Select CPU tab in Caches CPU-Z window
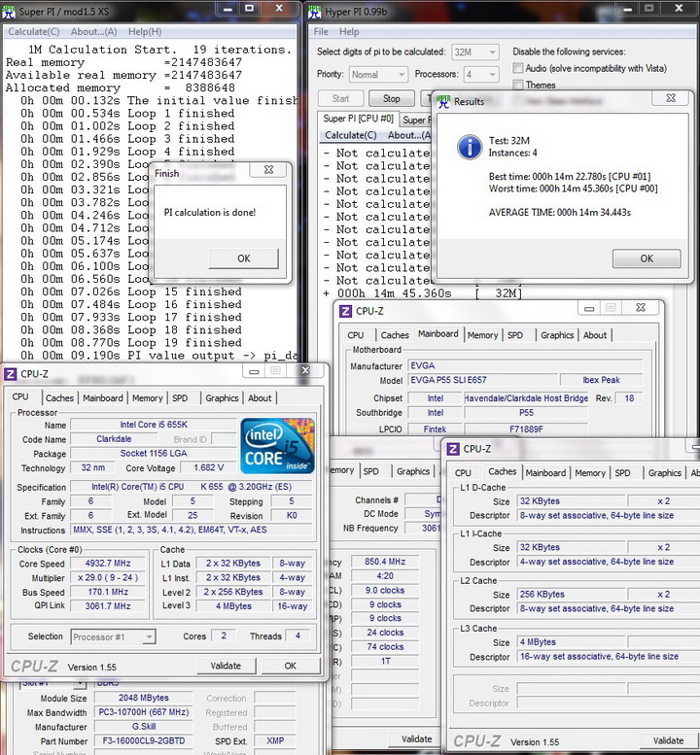This screenshot has width=700, height=755. (x=463, y=473)
